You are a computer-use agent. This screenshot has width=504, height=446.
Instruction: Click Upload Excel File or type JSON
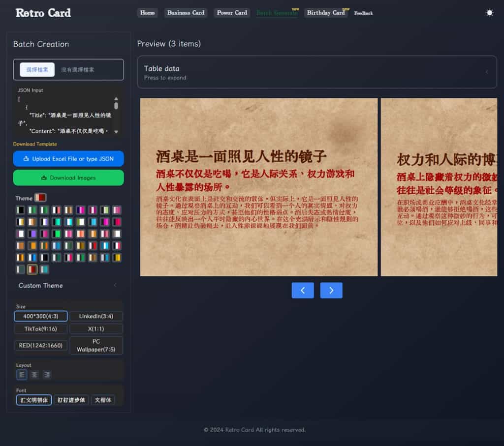click(68, 159)
